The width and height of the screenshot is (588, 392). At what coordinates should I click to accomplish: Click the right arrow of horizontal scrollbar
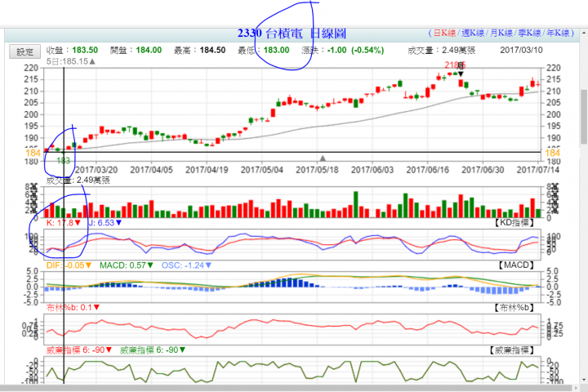click(577, 388)
